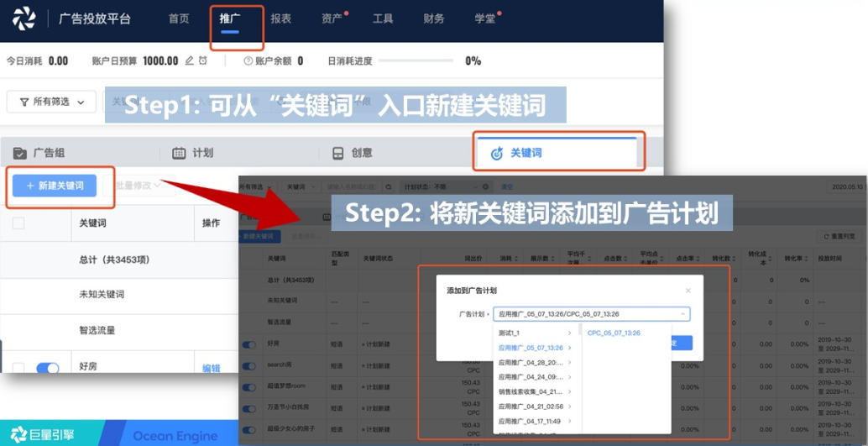Image resolution: width=868 pixels, height=446 pixels.
Task: Open the 学堂 nav item
Action: (484, 18)
